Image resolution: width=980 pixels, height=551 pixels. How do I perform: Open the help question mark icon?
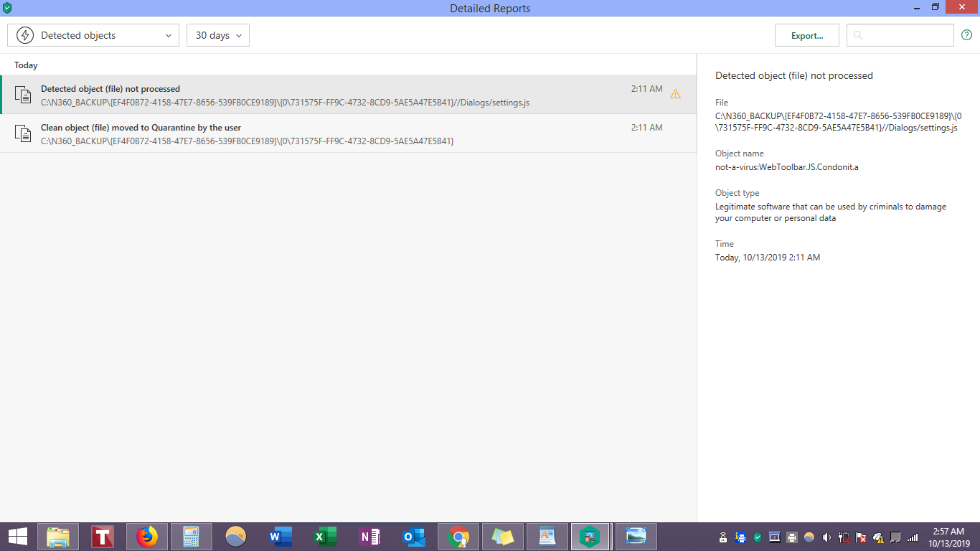[966, 35]
